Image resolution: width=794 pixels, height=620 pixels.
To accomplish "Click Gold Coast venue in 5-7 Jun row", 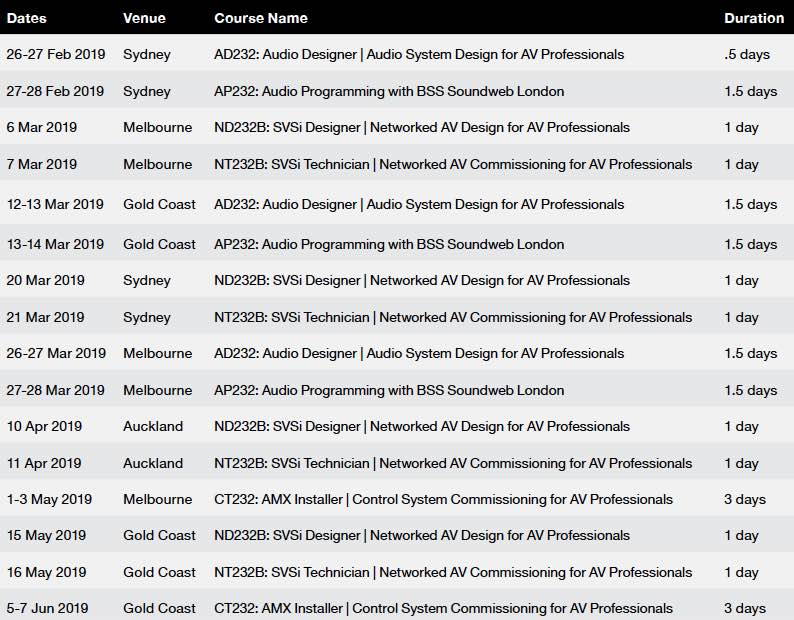I will (159, 608).
